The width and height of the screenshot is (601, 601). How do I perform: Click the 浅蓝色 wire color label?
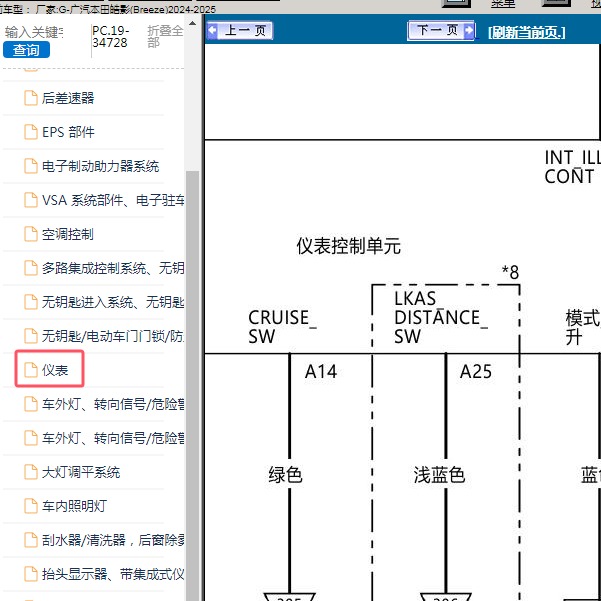pyautogui.click(x=439, y=475)
